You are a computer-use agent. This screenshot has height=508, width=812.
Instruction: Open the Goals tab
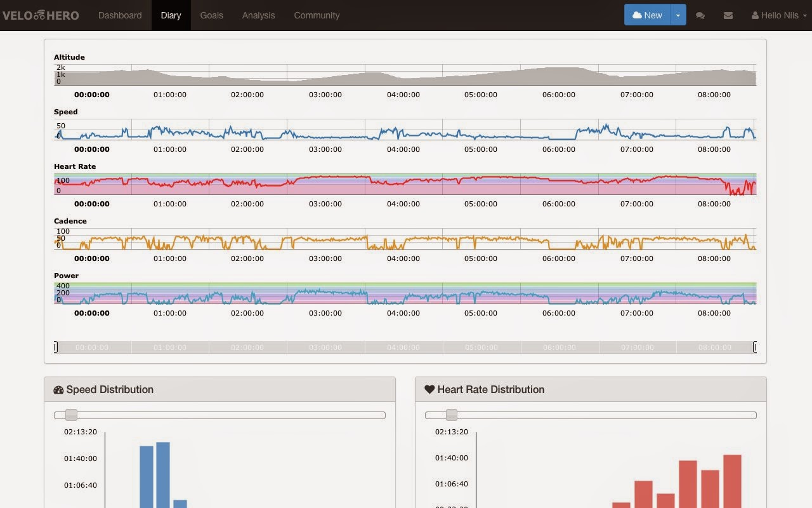211,15
